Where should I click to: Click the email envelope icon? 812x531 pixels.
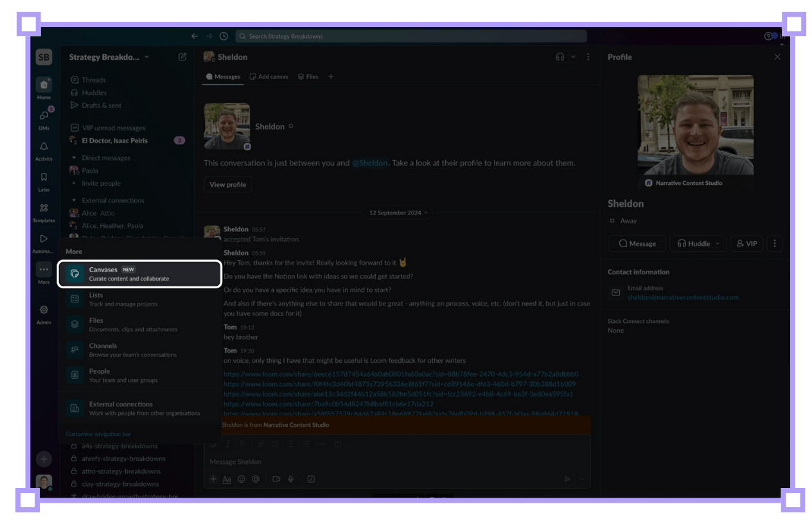coord(615,293)
